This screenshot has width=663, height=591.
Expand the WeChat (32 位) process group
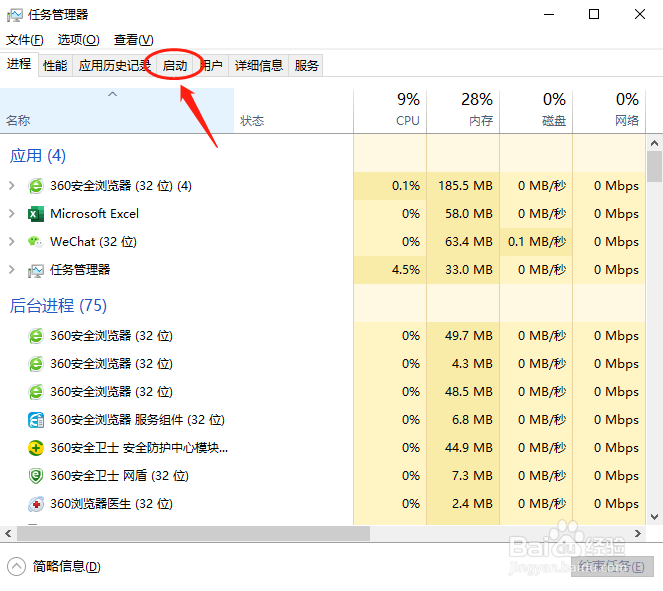tap(12, 242)
